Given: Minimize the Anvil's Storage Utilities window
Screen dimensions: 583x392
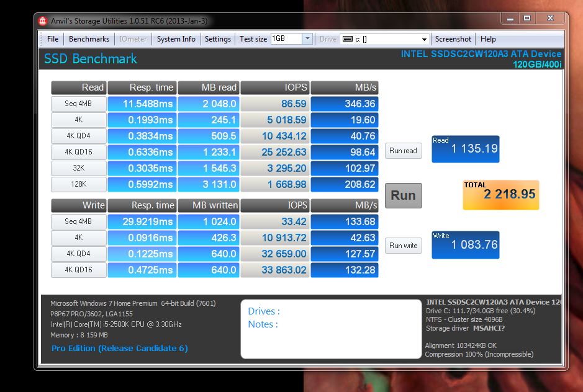Looking at the screenshot, I should tap(510, 18).
